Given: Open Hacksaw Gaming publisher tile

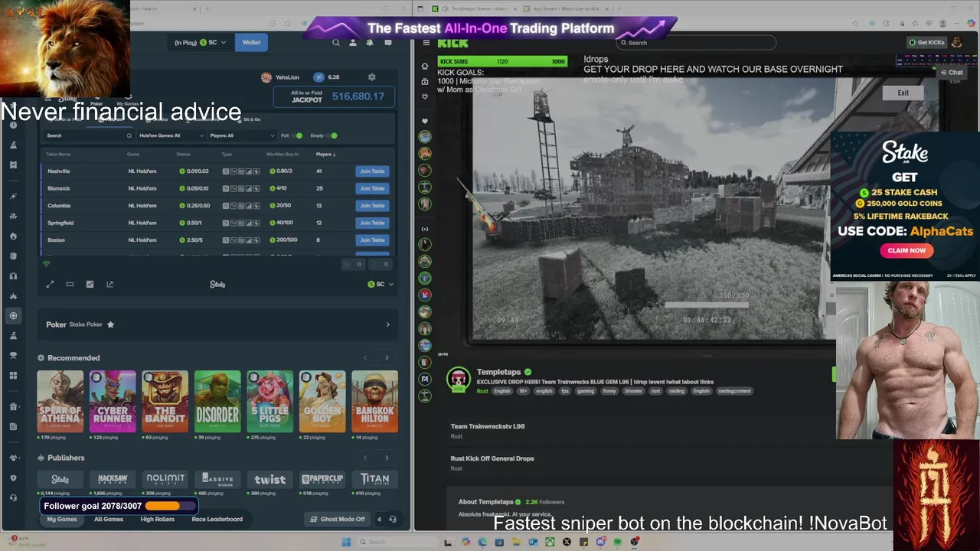Looking at the screenshot, I should (113, 479).
